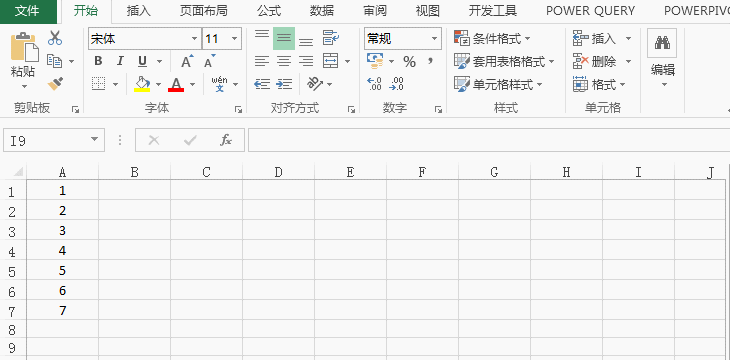Open font dialog launcher in 字体 group

pyautogui.click(x=238, y=109)
